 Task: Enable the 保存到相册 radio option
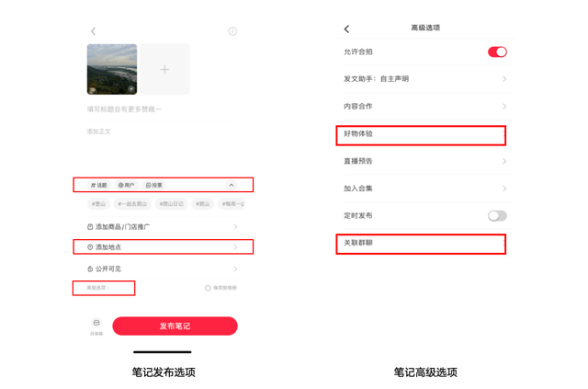click(208, 288)
